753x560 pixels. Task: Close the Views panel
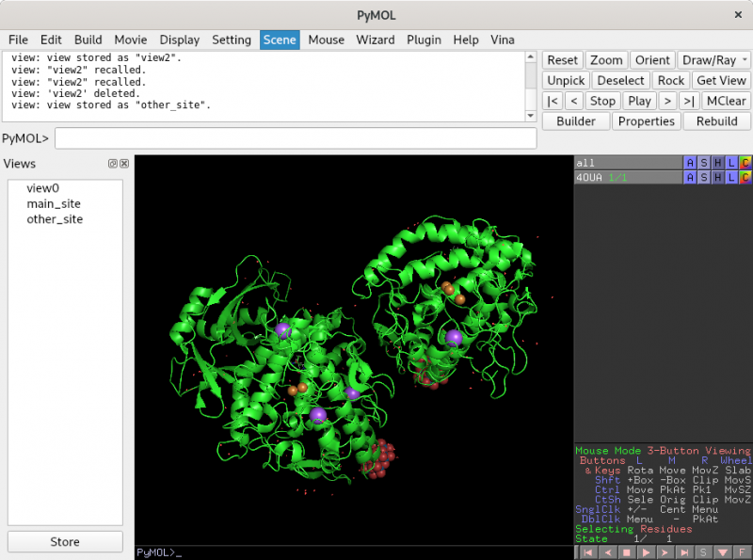(124, 164)
